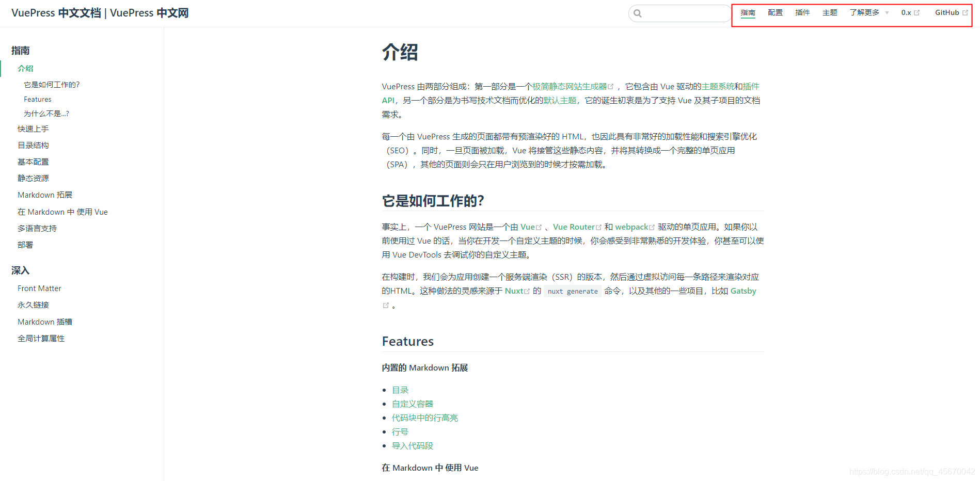Open the 插件 nav item
Screen dimensions: 980x481
[802, 13]
